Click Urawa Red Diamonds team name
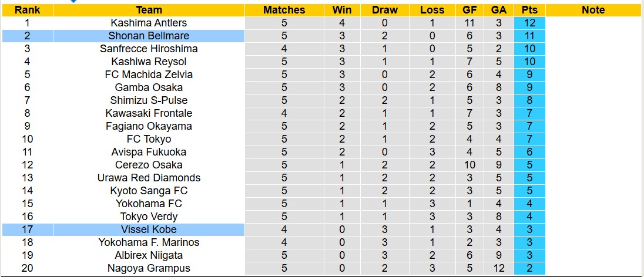This screenshot has height=277, width=644. pyautogui.click(x=149, y=178)
